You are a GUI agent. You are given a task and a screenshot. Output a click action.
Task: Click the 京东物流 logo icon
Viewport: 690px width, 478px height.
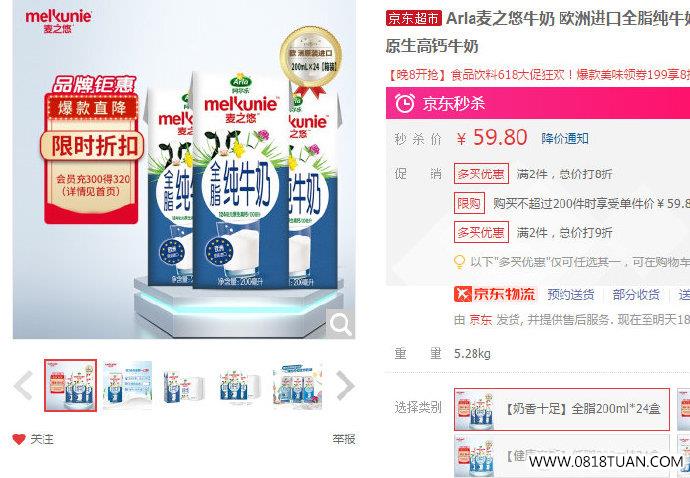pyautogui.click(x=462, y=294)
